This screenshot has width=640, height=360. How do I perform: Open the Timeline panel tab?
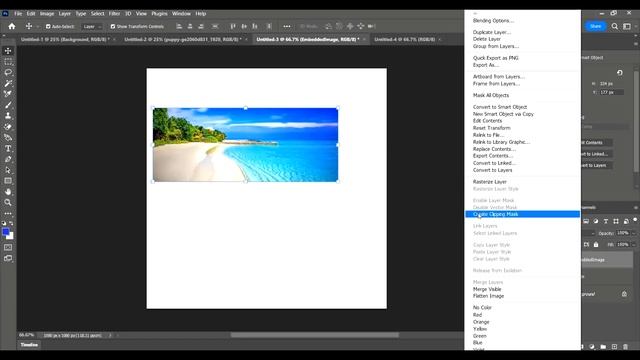coord(29,345)
